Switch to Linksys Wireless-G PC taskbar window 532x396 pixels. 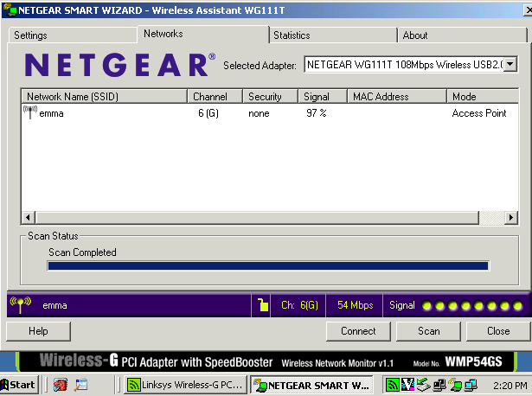click(x=185, y=385)
